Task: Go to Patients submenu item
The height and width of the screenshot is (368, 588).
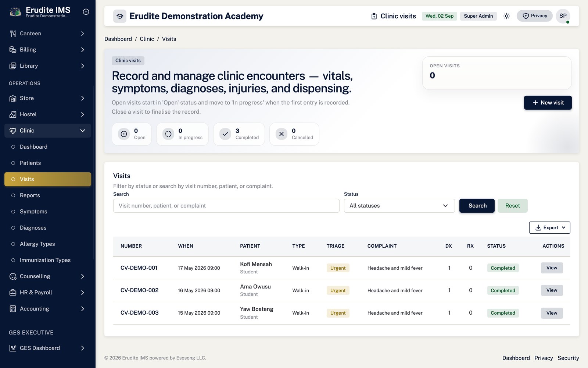Action: [x=48, y=163]
